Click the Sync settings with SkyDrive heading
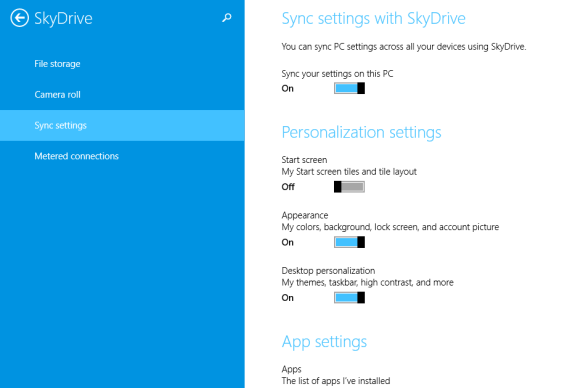This screenshot has height=388, width=580. tap(374, 18)
